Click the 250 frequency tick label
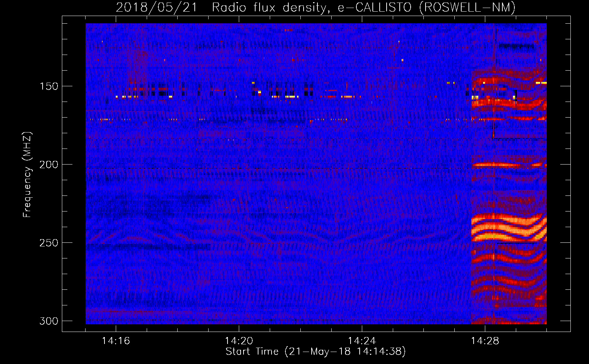589x364 pixels. (x=49, y=243)
